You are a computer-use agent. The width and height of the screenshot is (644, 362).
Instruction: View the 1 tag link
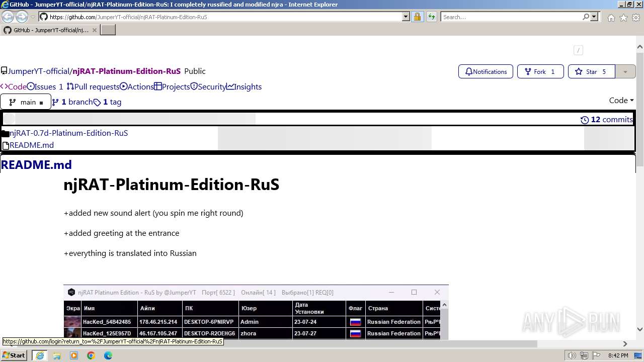pos(107,102)
